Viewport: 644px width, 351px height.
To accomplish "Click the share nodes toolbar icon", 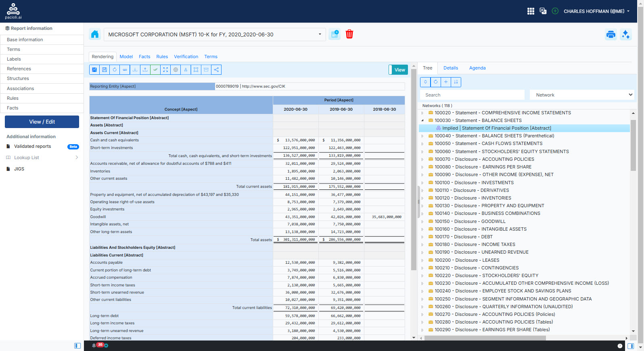I will pos(216,70).
